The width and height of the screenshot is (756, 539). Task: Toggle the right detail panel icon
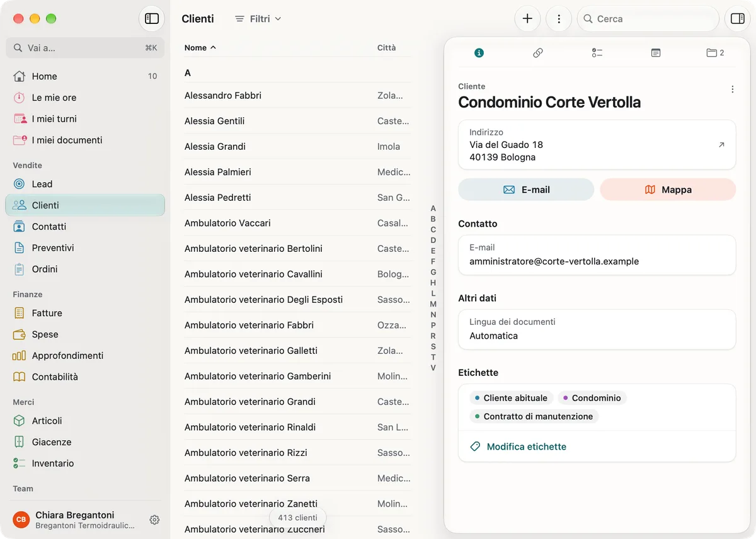(737, 19)
